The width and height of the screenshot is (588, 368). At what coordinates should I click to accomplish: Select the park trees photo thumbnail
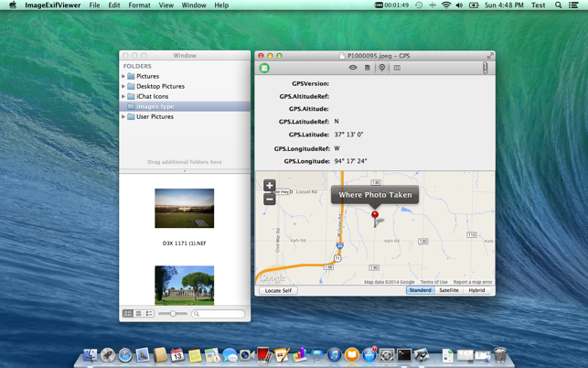(185, 286)
